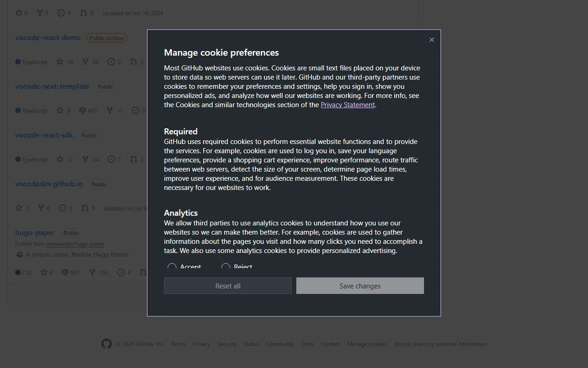Open the Docs footer link
This screenshot has width=588, height=368.
(307, 344)
